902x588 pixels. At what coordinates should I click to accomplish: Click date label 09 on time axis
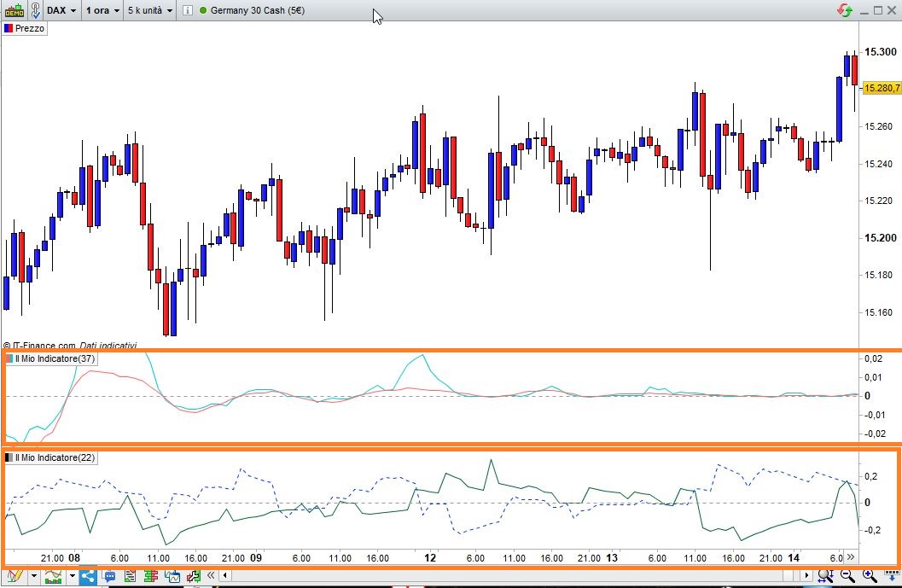click(256, 557)
